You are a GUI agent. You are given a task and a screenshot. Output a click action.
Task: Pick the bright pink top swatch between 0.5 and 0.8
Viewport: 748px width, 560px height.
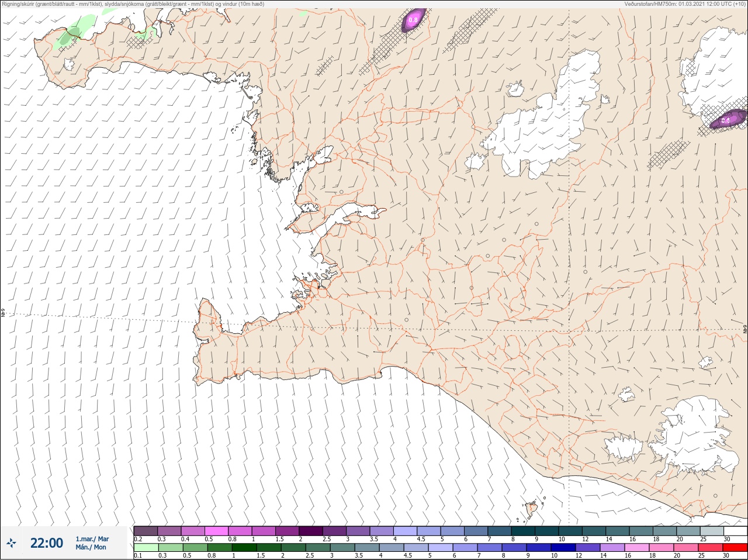point(217,531)
